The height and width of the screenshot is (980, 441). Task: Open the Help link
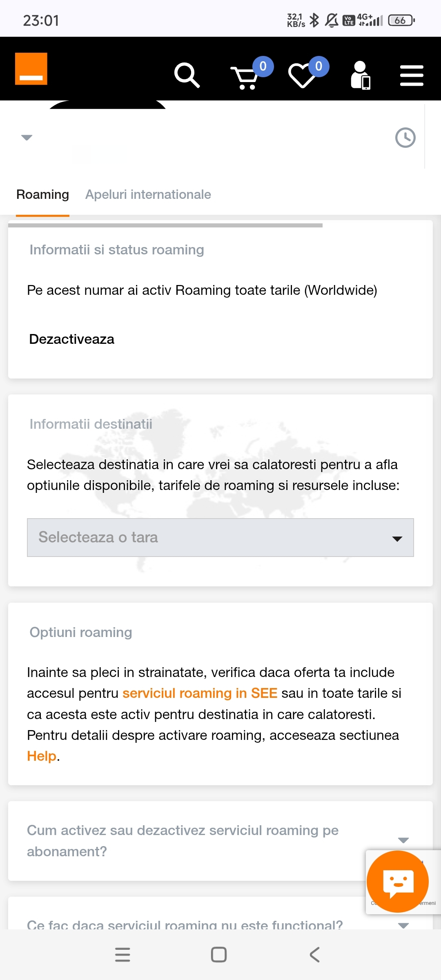pos(41,756)
